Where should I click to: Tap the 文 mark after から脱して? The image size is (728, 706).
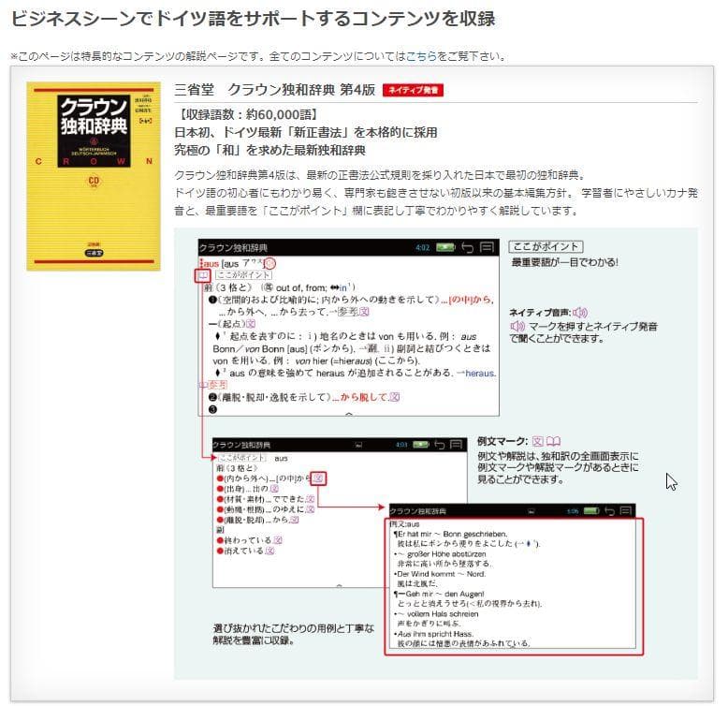(394, 397)
